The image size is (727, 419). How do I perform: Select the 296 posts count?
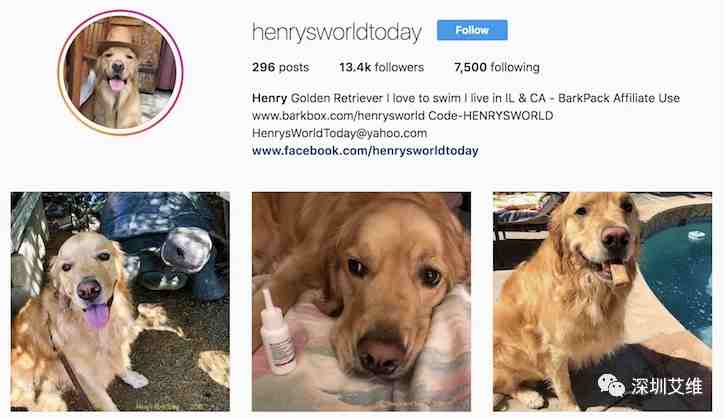point(281,67)
